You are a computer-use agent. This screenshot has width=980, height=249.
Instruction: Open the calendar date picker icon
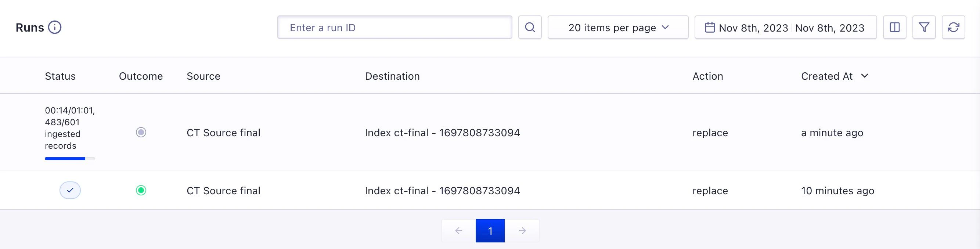coord(710,27)
